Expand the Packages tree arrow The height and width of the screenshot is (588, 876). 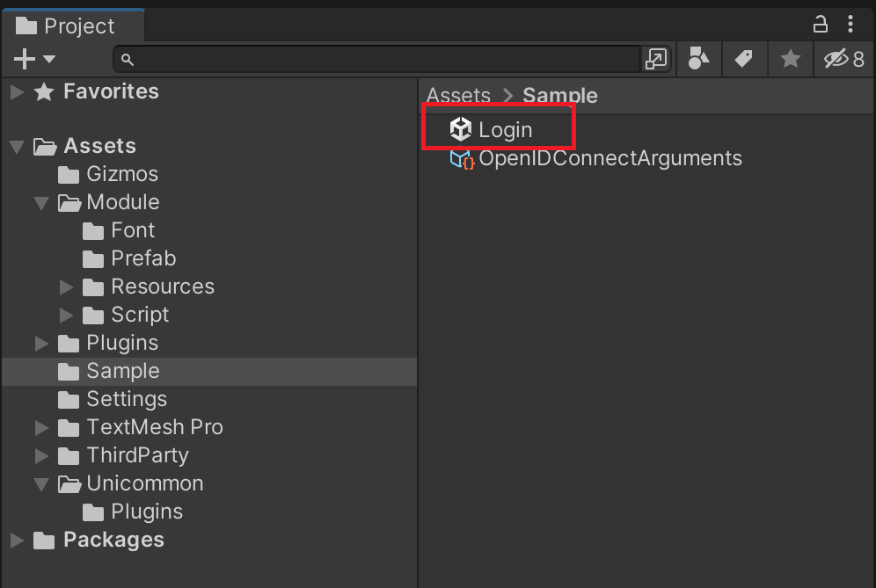click(17, 540)
